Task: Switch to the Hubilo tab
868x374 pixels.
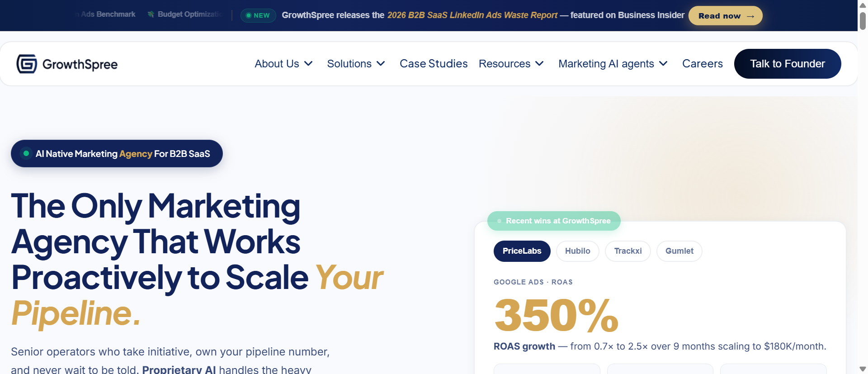Action: (577, 251)
